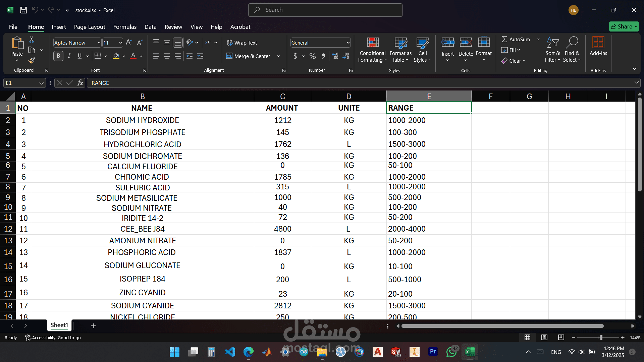Click the Increase Decimal icon

[x=335, y=56]
